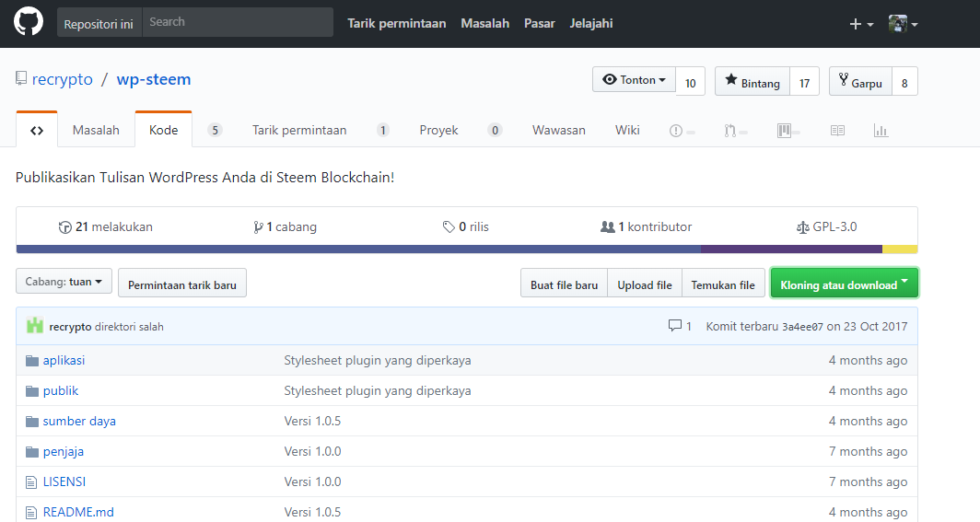The image size is (980, 522).
Task: Click the folder icon for sumber daya
Action: point(32,422)
